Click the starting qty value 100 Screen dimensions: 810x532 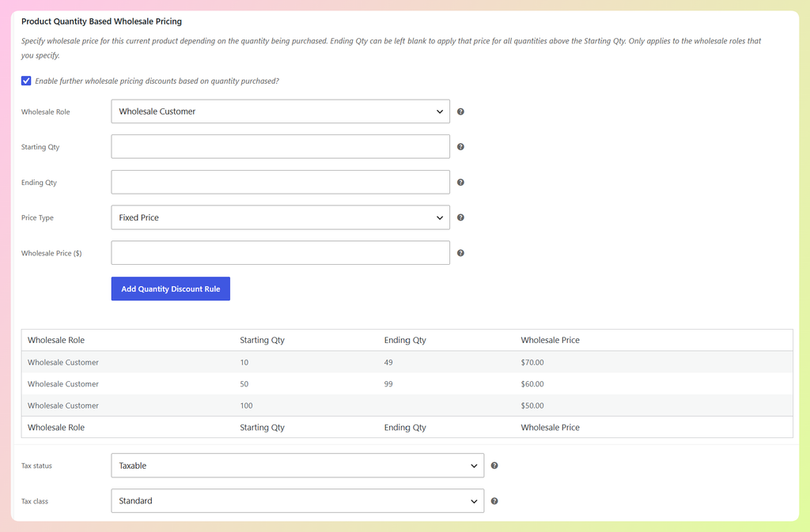[247, 406]
